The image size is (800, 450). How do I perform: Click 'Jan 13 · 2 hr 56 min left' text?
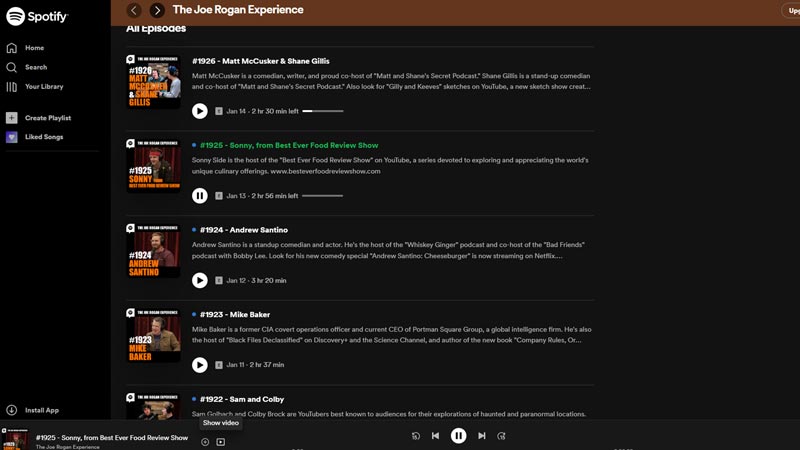pyautogui.click(x=262, y=196)
